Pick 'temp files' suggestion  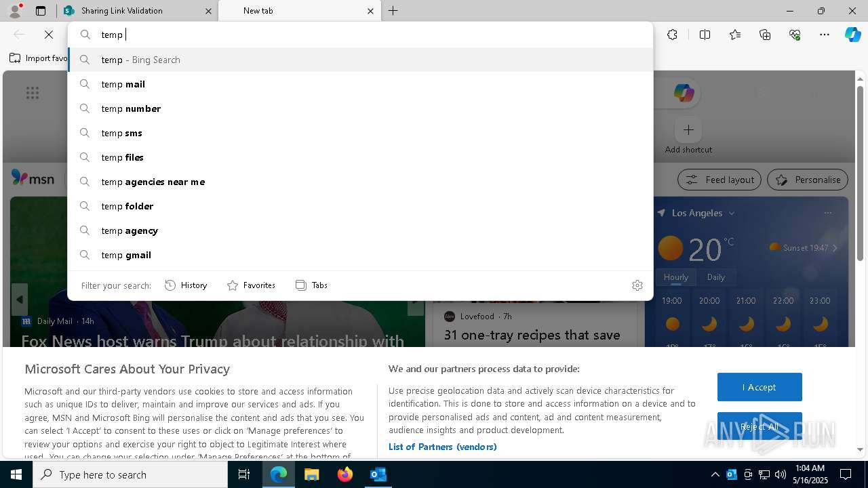tap(360, 157)
